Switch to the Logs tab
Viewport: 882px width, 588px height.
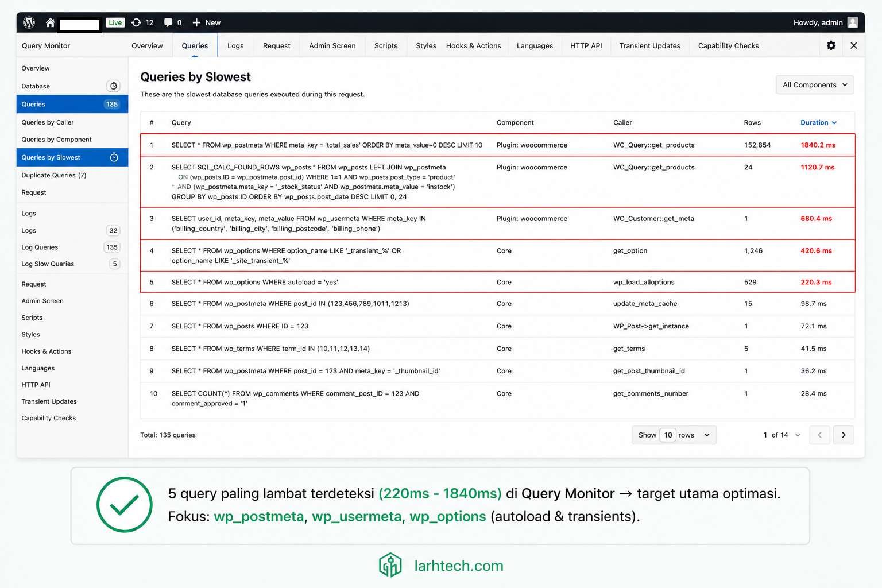pyautogui.click(x=235, y=45)
